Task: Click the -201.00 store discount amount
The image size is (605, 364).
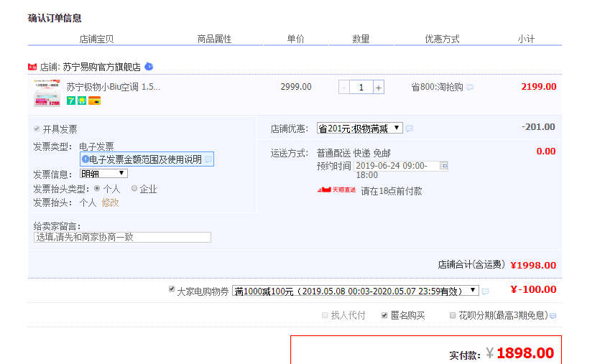Action: 538,127
